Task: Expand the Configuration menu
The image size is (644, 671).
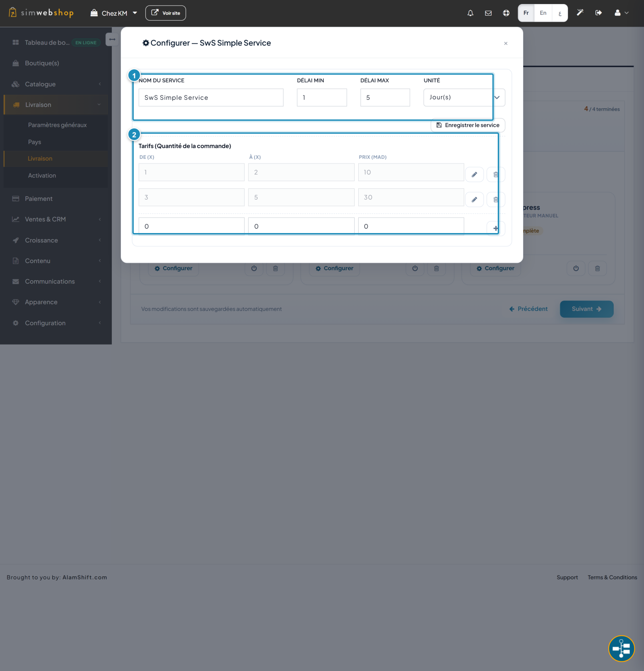Action: tap(56, 323)
